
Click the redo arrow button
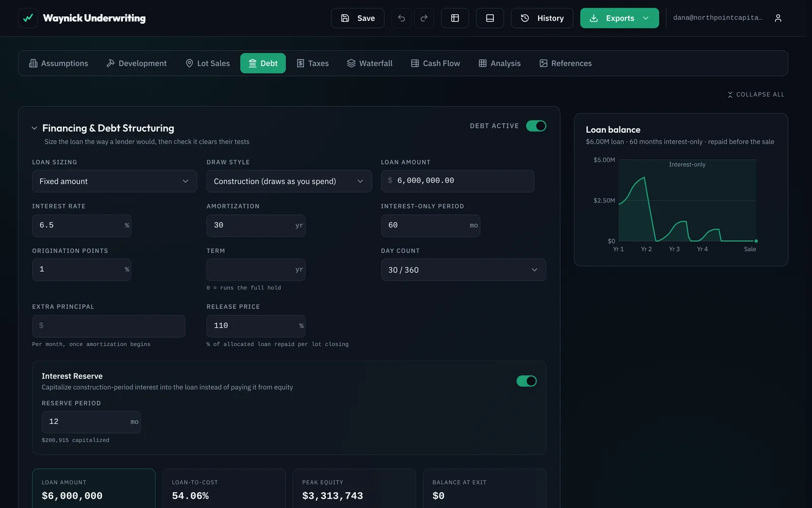pyautogui.click(x=424, y=18)
